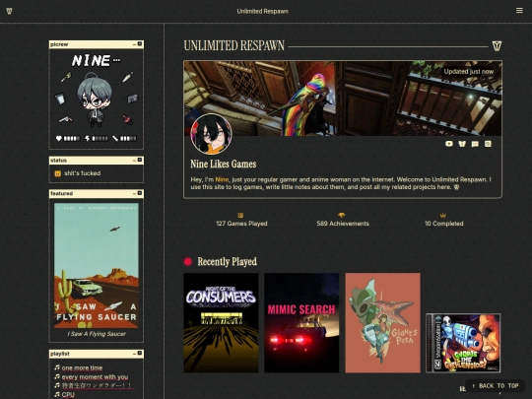
Task: Click the emoji icon beside the status text
Action: click(x=58, y=173)
